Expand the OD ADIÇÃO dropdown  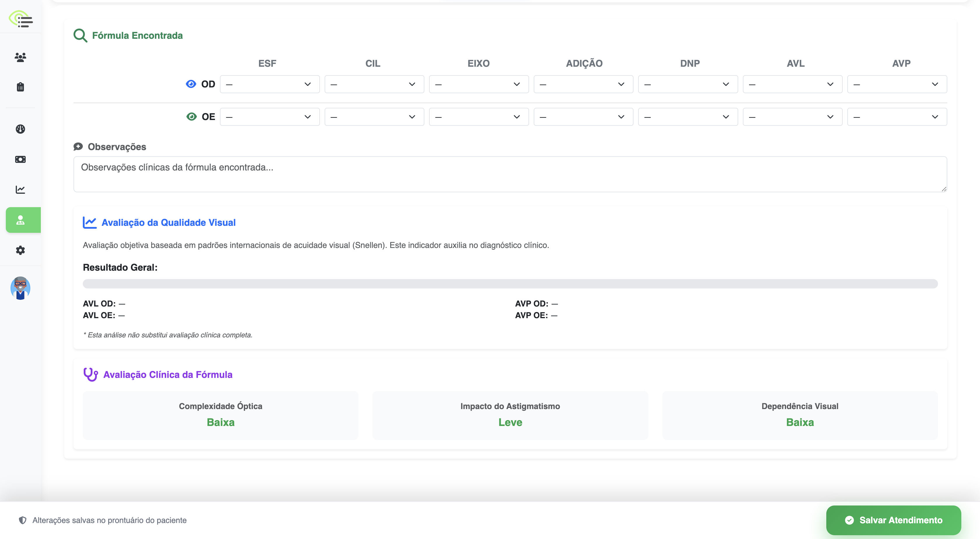[583, 84]
